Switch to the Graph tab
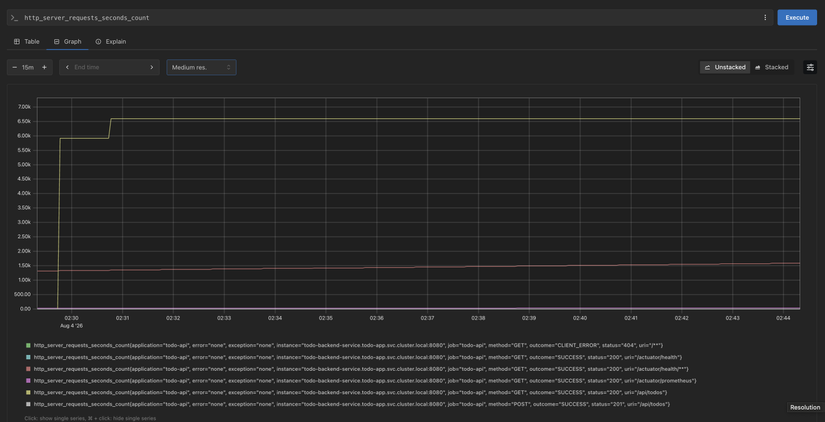The height and width of the screenshot is (422, 825). tap(67, 42)
